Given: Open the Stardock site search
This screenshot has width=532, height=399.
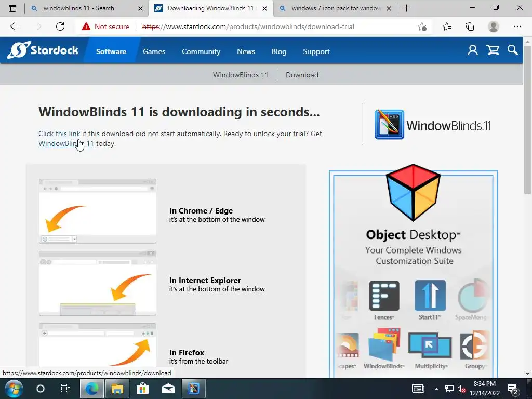Looking at the screenshot, I should (x=513, y=50).
